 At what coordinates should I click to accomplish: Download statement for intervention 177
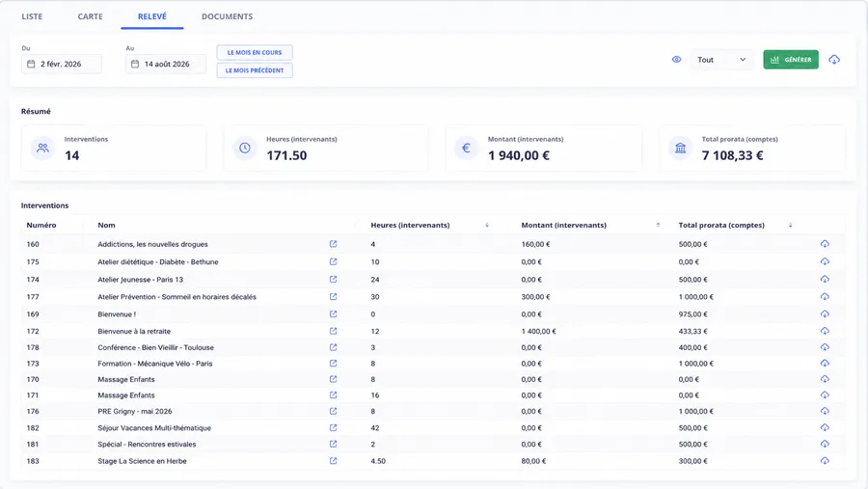point(825,297)
